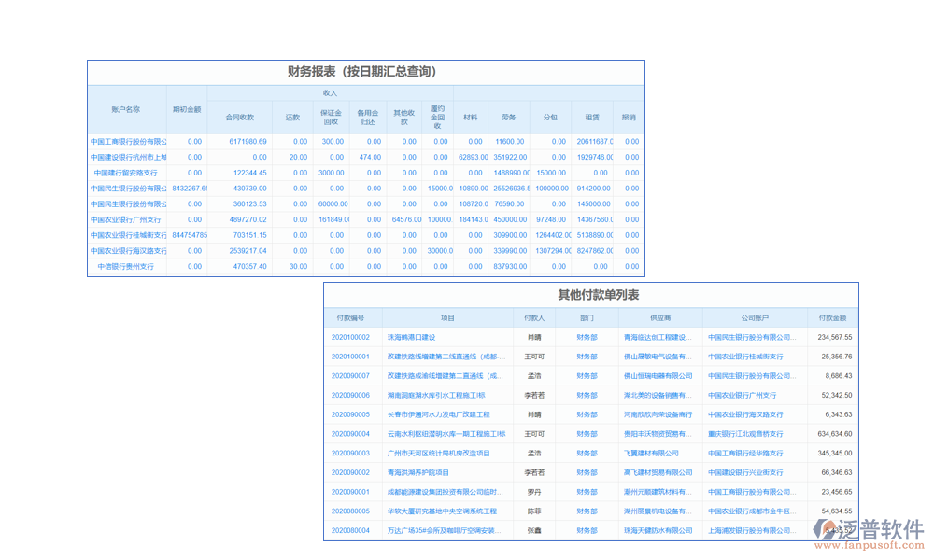Select the 供应商 column header

coord(660,317)
